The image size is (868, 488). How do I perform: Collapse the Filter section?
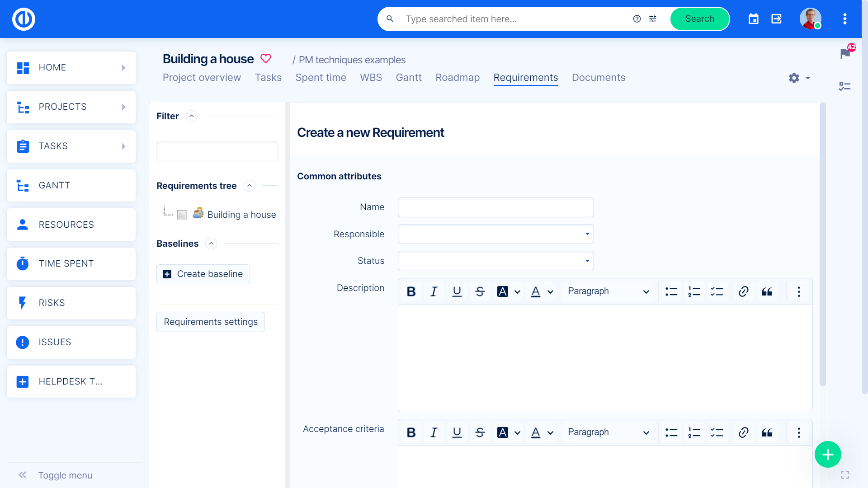pos(192,116)
